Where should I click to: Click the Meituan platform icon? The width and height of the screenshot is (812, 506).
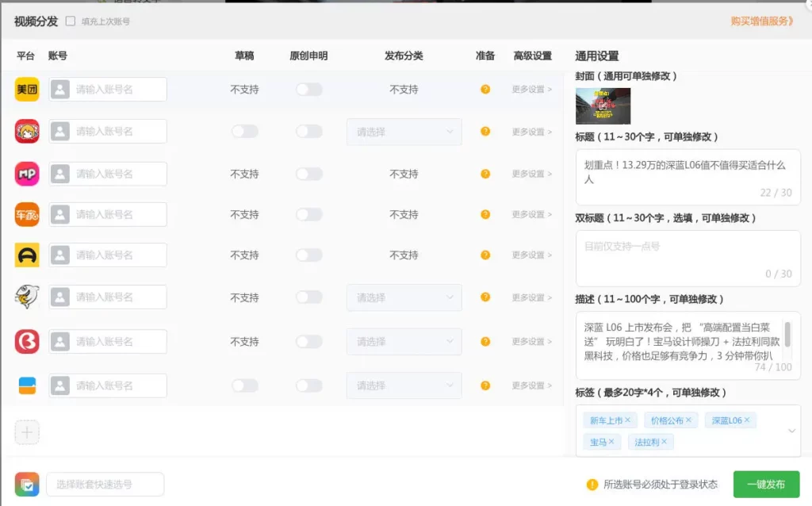[27, 90]
